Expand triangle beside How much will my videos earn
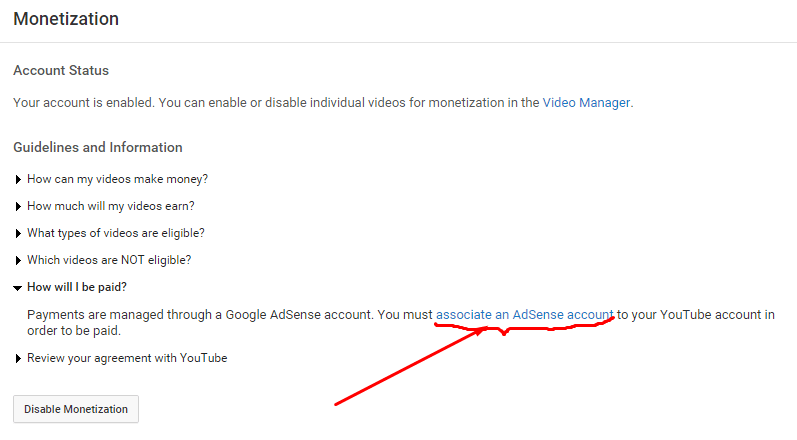 (x=18, y=206)
